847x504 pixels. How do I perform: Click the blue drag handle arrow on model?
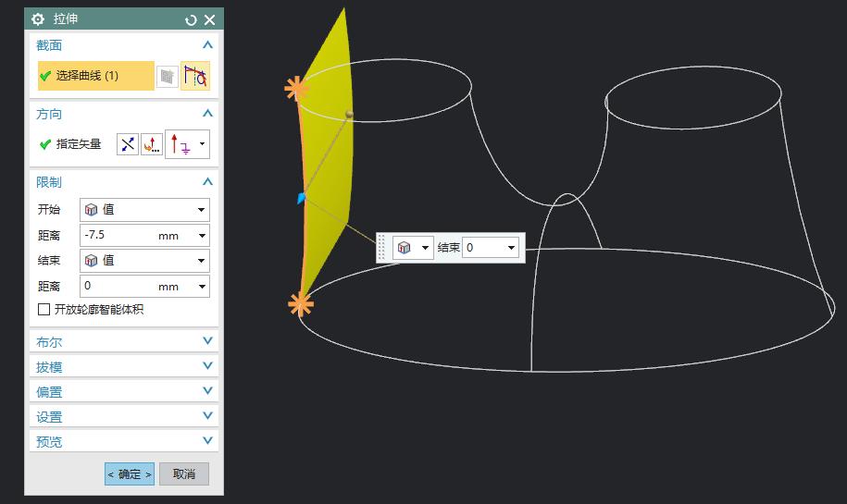click(x=301, y=198)
